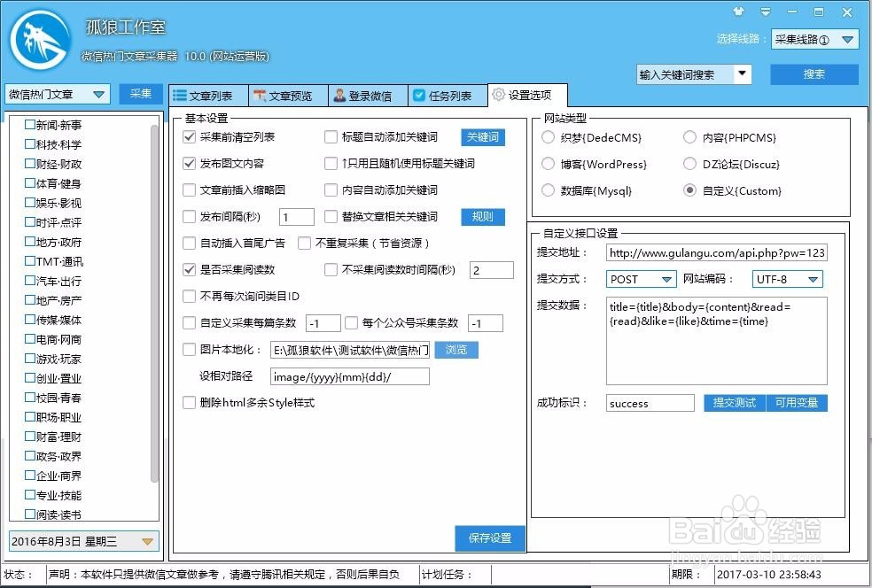
Task: Enable 不再每次询问类目ID checkbox
Action: pos(189,297)
